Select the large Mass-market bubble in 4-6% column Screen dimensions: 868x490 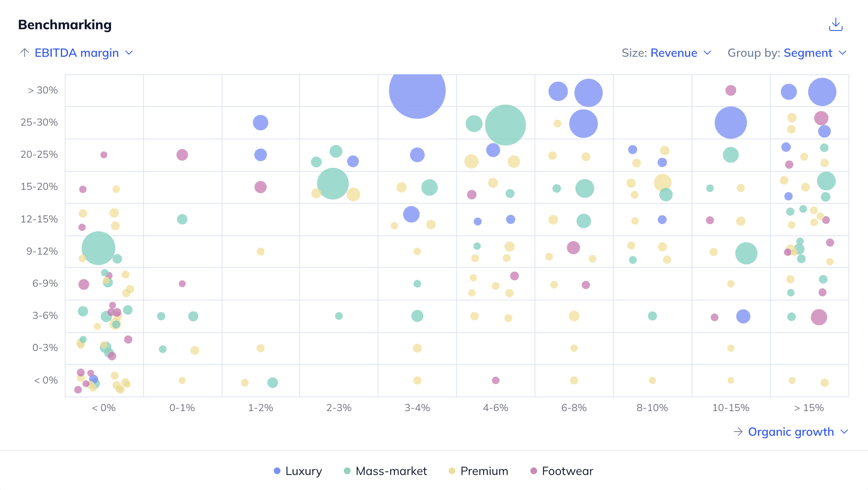click(x=505, y=125)
